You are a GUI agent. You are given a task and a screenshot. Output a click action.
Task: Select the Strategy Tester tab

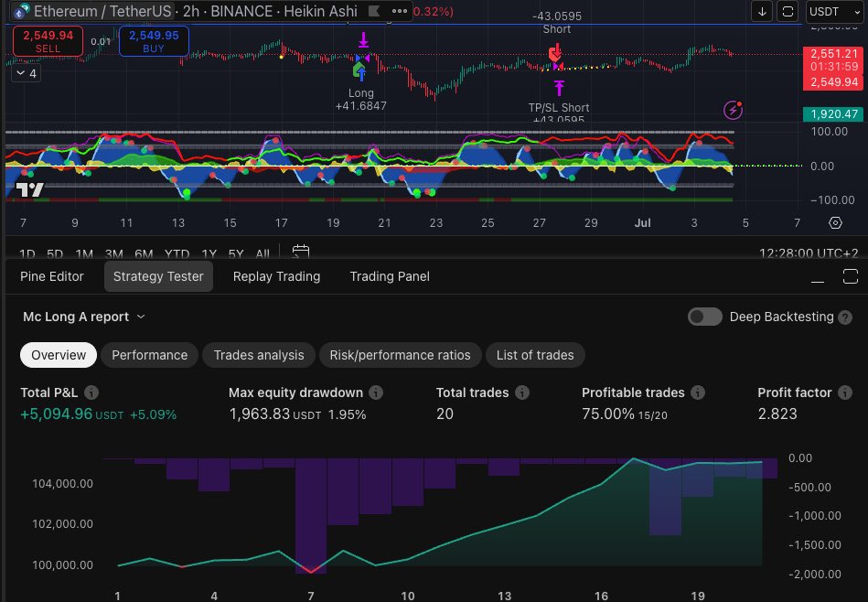point(158,276)
